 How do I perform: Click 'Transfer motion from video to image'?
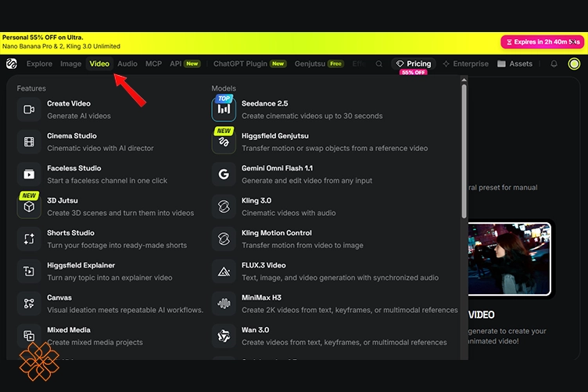click(303, 246)
